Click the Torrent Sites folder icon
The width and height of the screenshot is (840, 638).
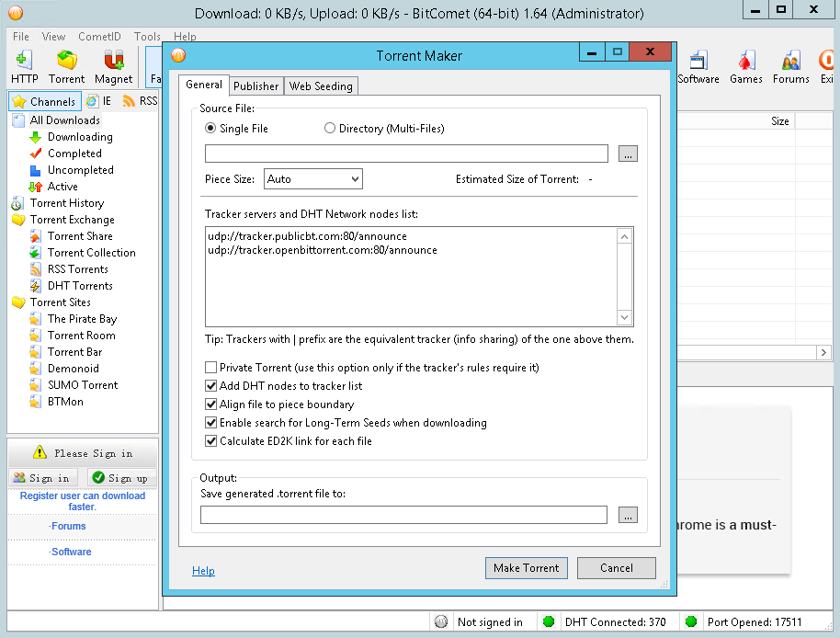pos(18,302)
